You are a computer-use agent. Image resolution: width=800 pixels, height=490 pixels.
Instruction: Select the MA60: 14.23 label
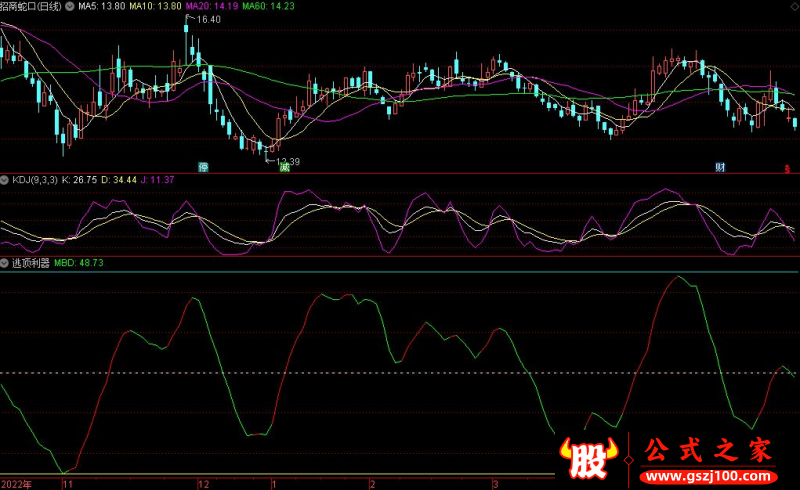coord(272,6)
